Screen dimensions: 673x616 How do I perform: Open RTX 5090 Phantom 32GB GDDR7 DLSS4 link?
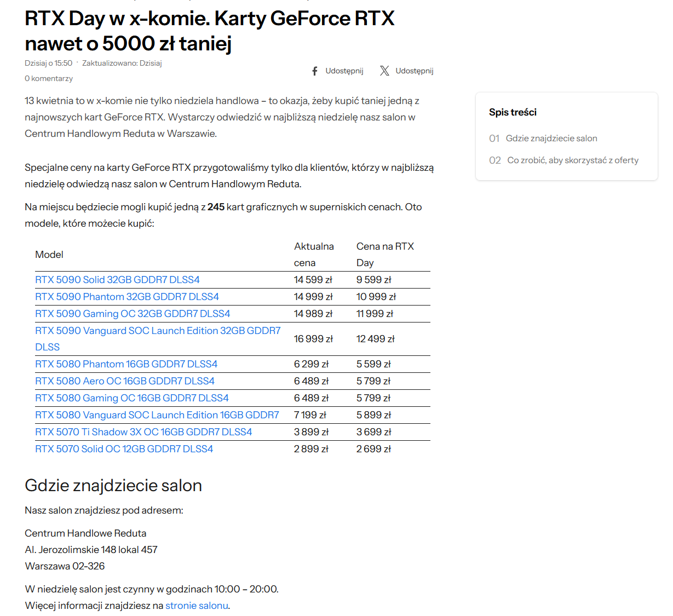tap(127, 297)
